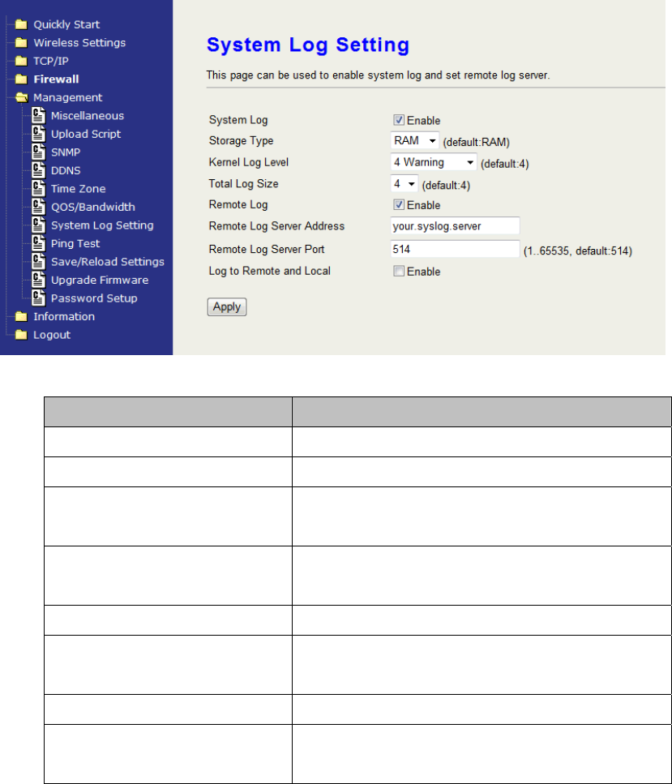Open the System Log Setting link
The height and width of the screenshot is (784, 672).
coord(102,225)
